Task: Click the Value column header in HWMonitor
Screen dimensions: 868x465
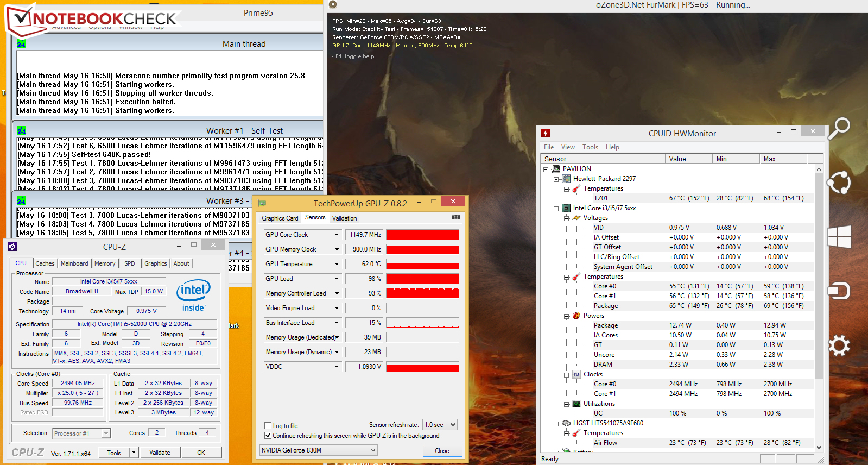Action: pyautogui.click(x=688, y=159)
